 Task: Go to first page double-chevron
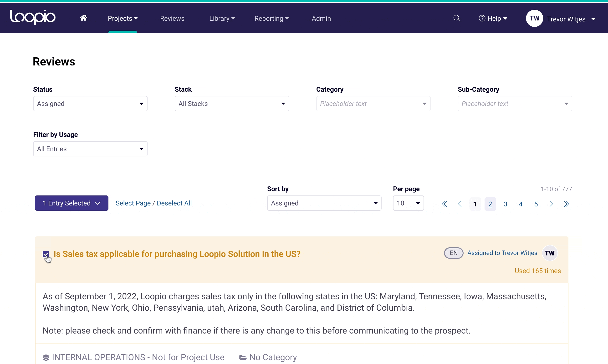click(x=444, y=204)
